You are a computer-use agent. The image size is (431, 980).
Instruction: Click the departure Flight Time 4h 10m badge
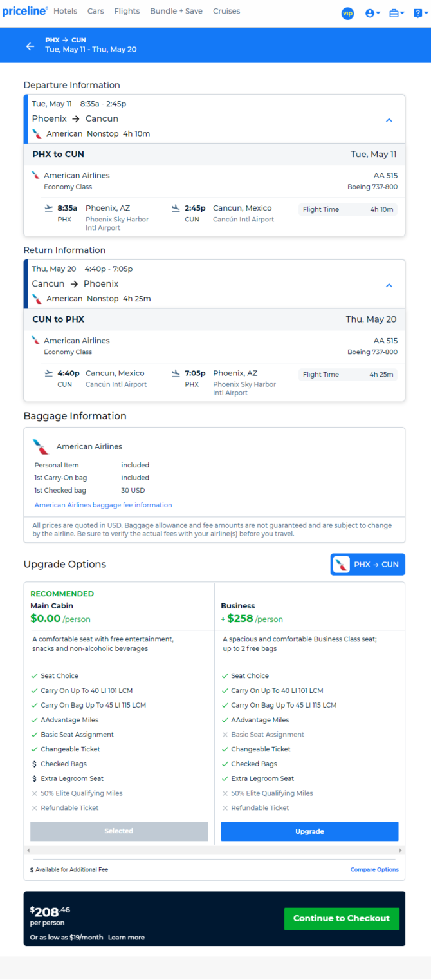click(x=348, y=210)
